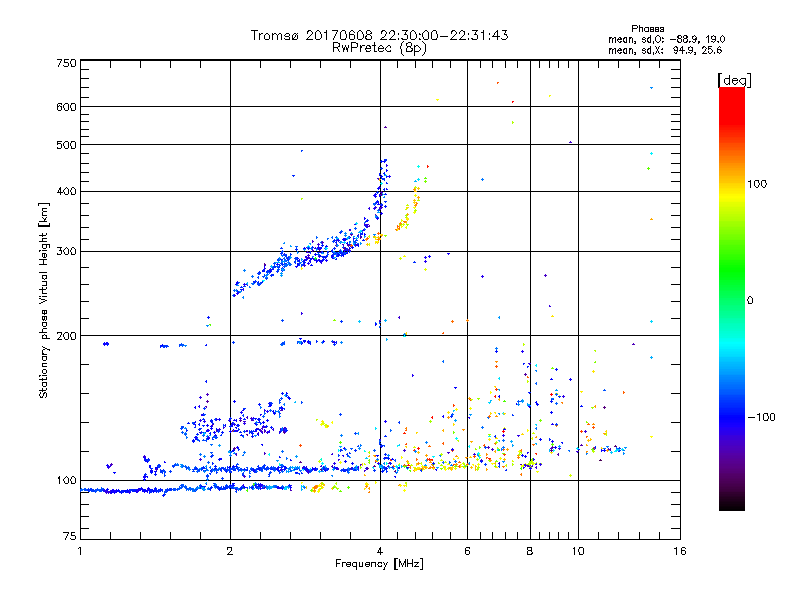Viewport: 800px width, 600px height.
Task: Click the colorbar tick label '100'
Action: [x=757, y=184]
